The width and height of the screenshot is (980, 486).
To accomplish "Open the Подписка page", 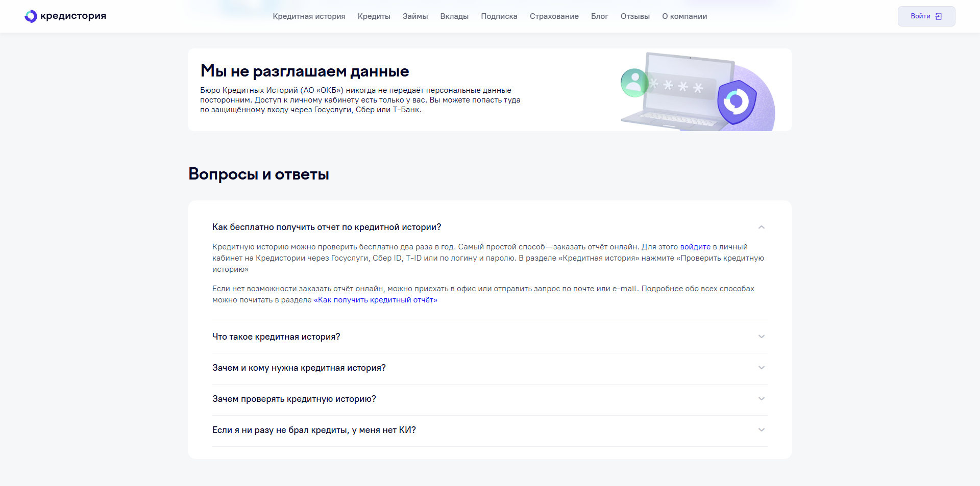I will pos(499,16).
